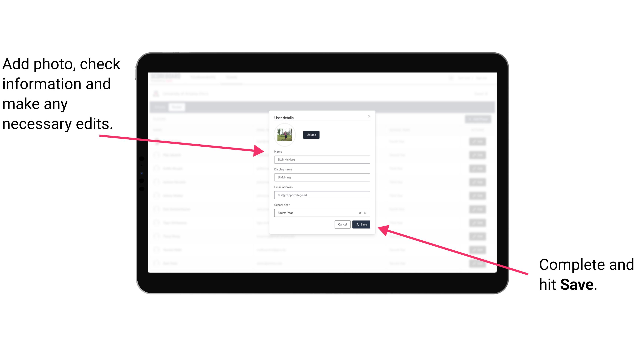Select the Name input field
This screenshot has height=346, width=644.
point(322,159)
